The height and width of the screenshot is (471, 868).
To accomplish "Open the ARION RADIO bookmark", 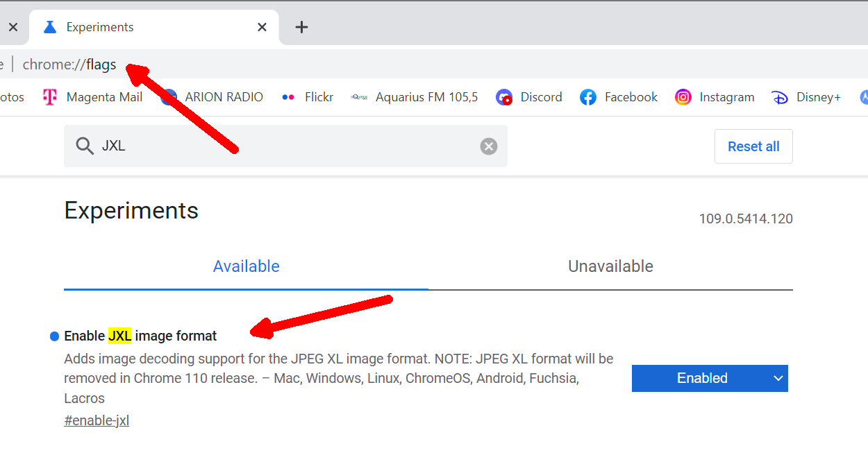I will click(x=212, y=97).
